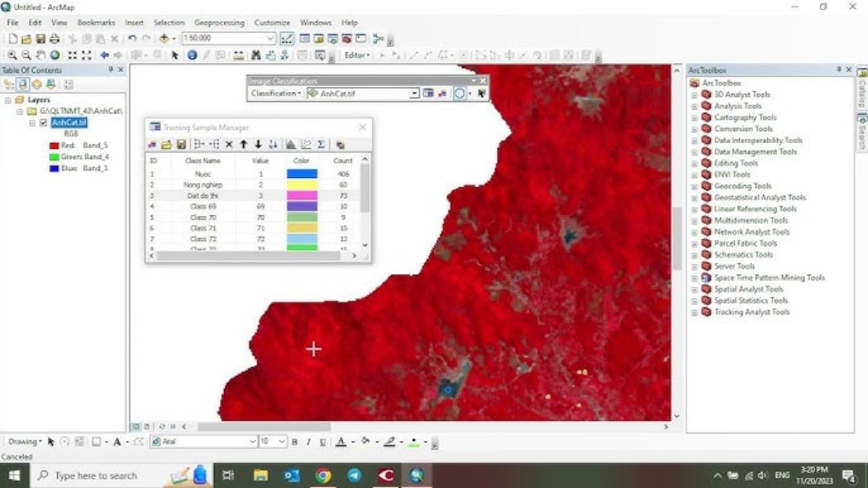Expand the Spatial Analyst Tools node
Viewport: 868px width, 488px height.
tap(694, 288)
